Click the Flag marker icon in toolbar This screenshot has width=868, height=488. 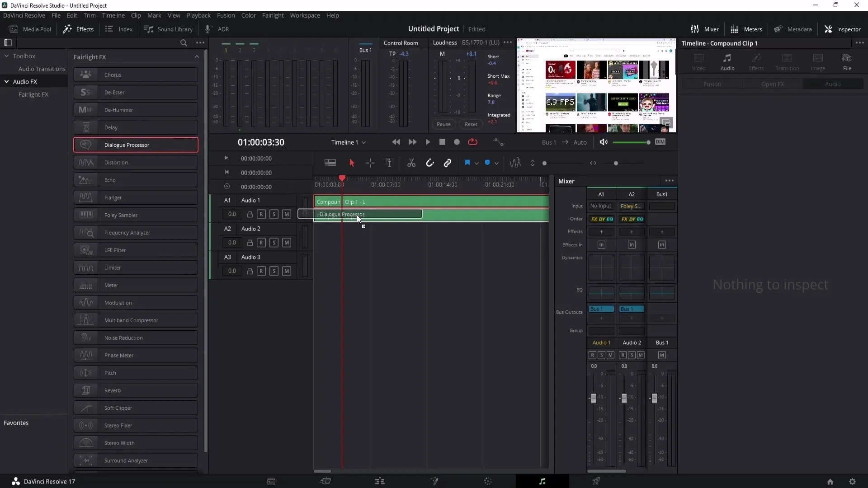pyautogui.click(x=469, y=163)
